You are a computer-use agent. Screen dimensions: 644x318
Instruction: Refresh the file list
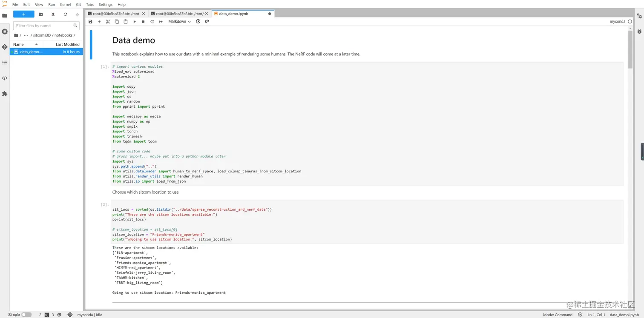point(65,14)
